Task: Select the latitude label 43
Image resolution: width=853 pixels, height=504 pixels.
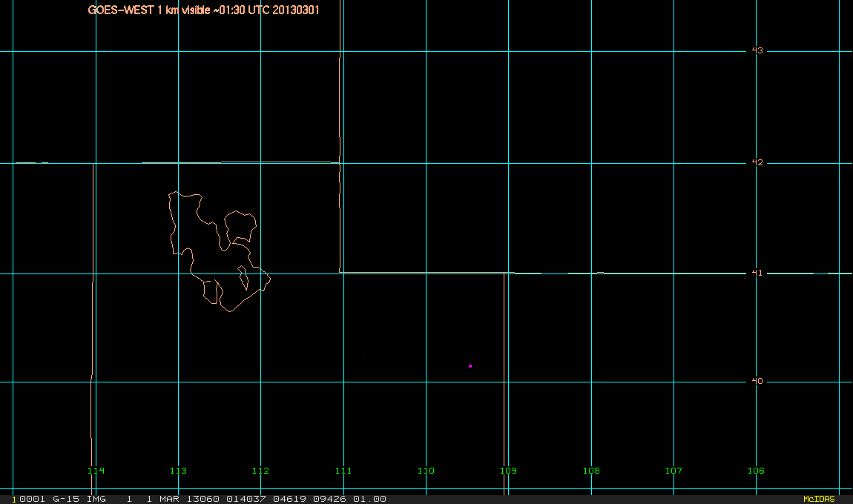Action: (757, 50)
